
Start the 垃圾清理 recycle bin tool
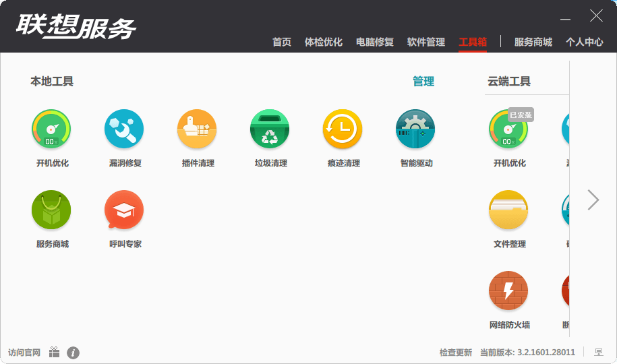[270, 129]
